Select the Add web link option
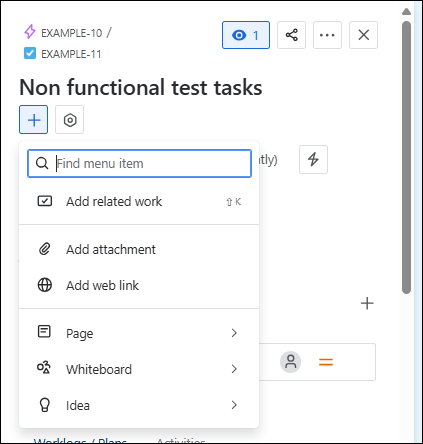 [x=139, y=285]
